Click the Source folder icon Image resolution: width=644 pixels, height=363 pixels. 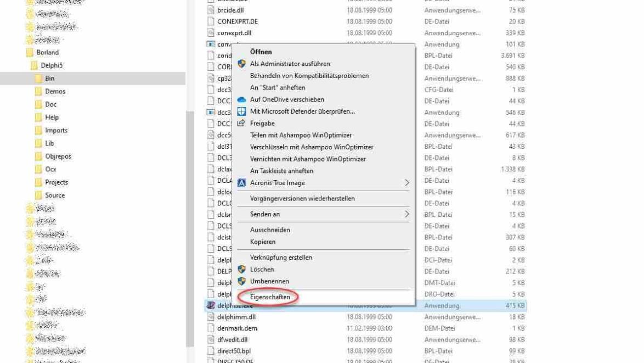click(x=38, y=196)
